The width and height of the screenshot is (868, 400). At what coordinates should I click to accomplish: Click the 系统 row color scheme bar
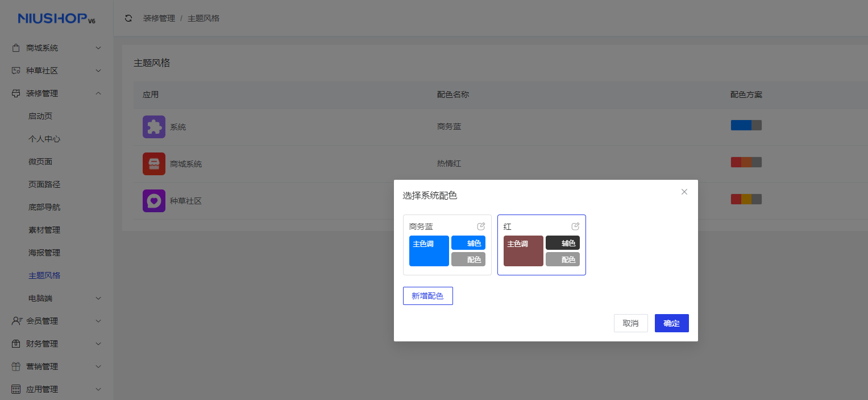[x=746, y=125]
